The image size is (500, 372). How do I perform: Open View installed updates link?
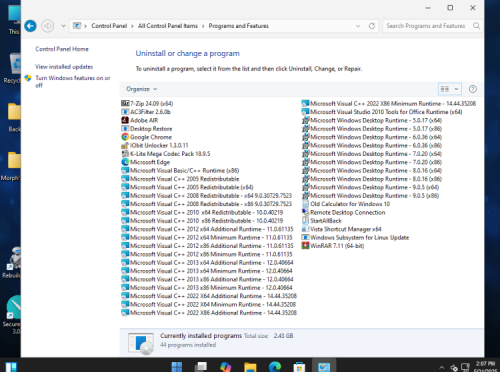pyautogui.click(x=64, y=67)
